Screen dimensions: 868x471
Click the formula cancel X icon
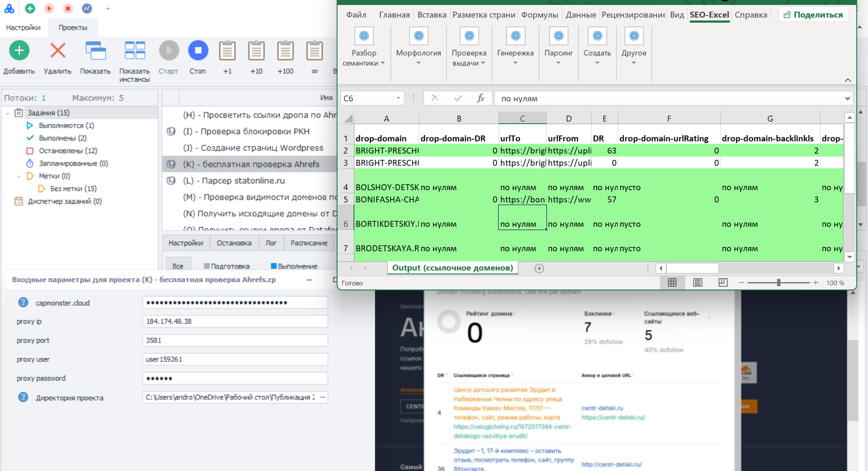435,98
